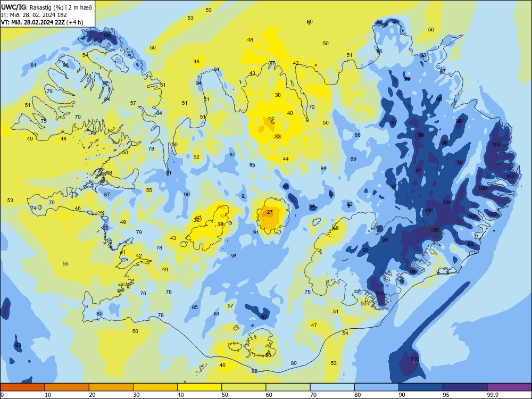Select the '33' humidity value in the north

point(278,136)
